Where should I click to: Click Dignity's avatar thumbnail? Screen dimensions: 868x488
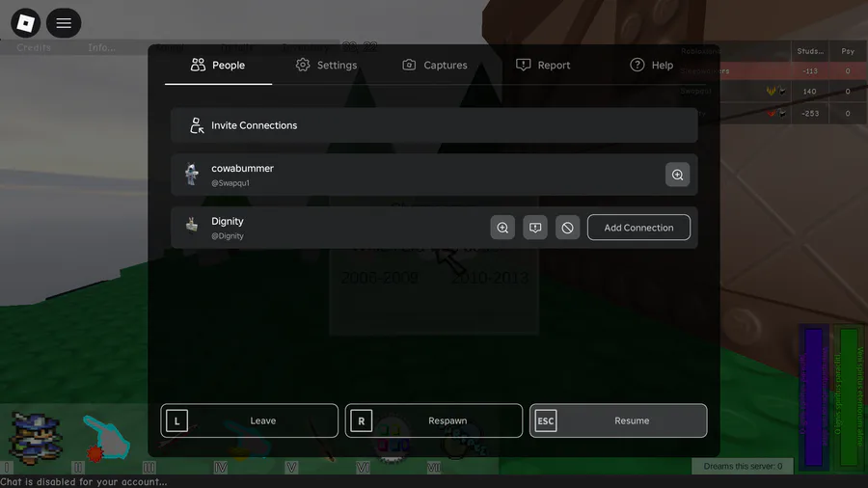[x=192, y=226]
